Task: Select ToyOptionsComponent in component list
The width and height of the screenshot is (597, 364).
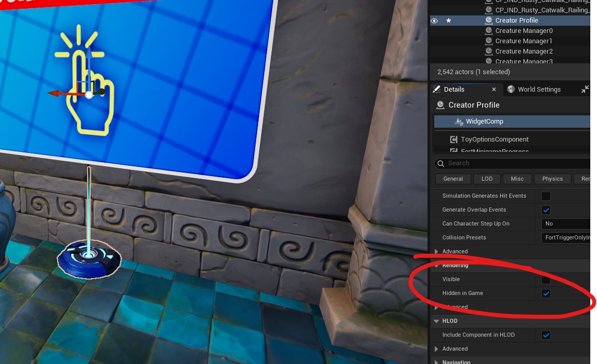Action: coord(494,140)
